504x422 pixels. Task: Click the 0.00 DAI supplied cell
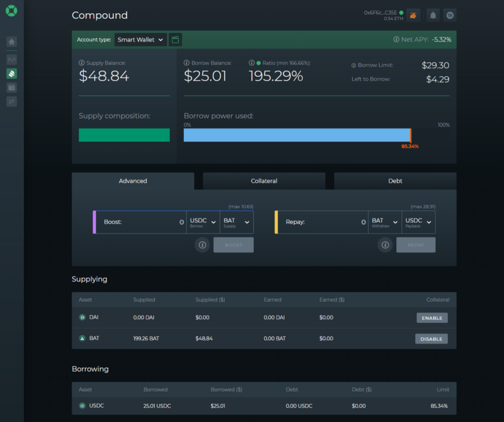pyautogui.click(x=144, y=317)
